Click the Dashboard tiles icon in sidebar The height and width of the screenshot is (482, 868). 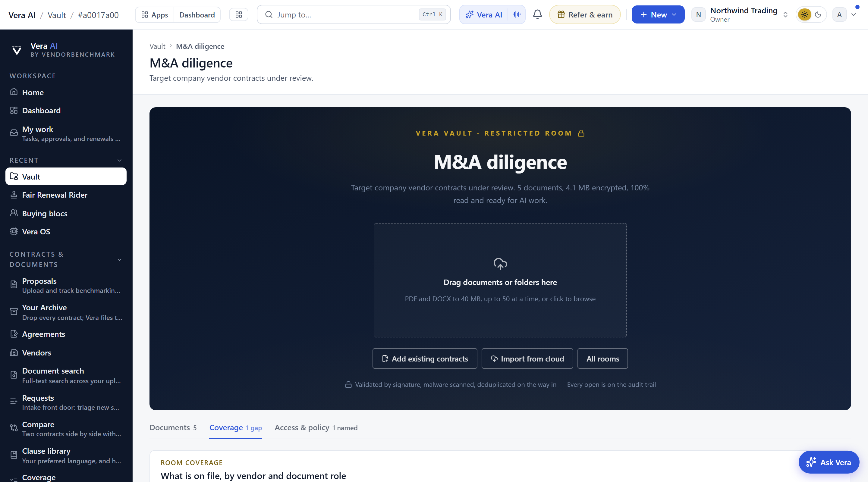click(14, 110)
